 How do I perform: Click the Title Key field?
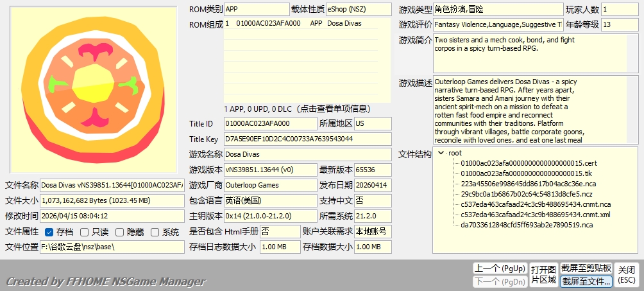click(307, 139)
